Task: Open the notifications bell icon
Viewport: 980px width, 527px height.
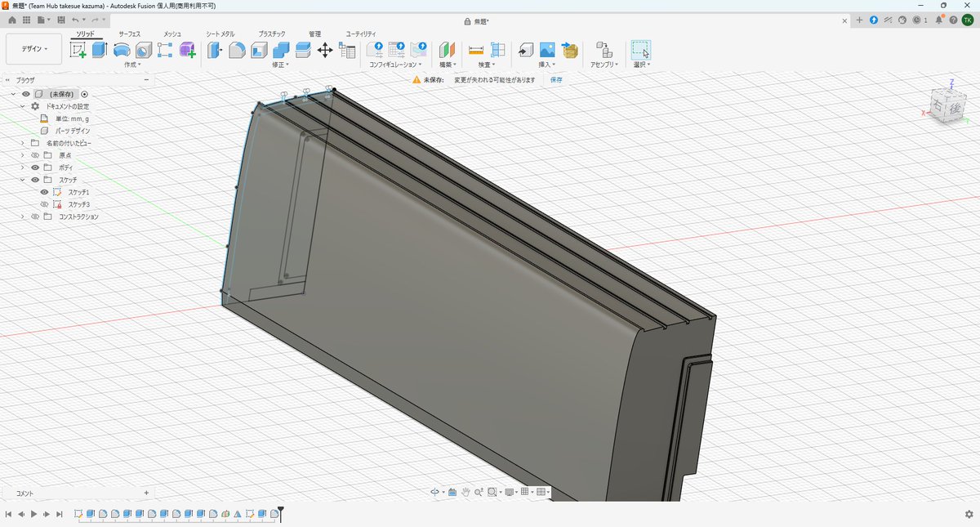Action: (x=939, y=20)
